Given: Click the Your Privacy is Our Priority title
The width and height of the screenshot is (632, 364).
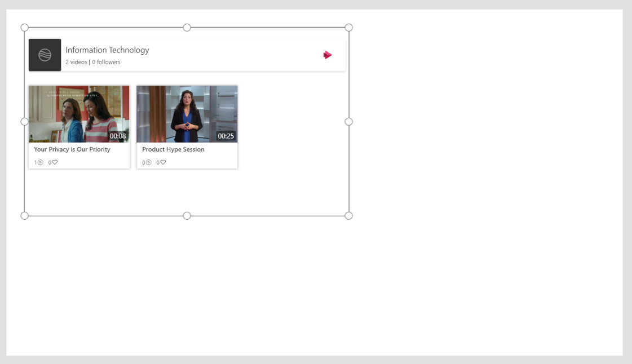Looking at the screenshot, I should click(72, 149).
